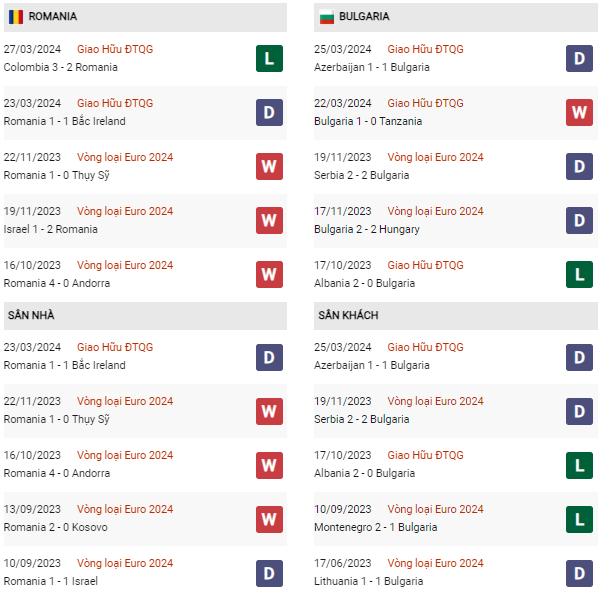Viewport: 600px width, 594px height.
Task: Click the Albania 2 - 0 Bulgaria result in BULGARIA list
Action: tap(366, 283)
